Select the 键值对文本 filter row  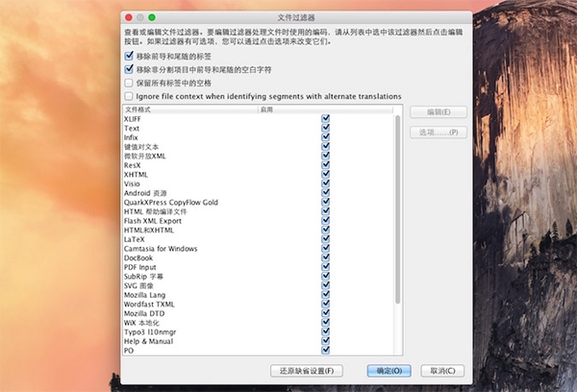point(259,146)
